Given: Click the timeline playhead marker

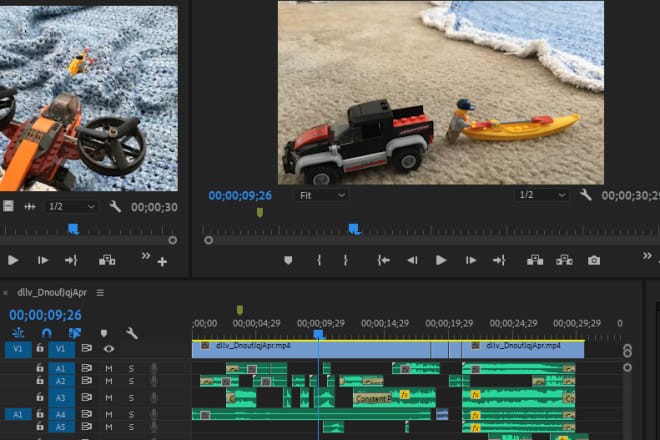Looking at the screenshot, I should (319, 335).
